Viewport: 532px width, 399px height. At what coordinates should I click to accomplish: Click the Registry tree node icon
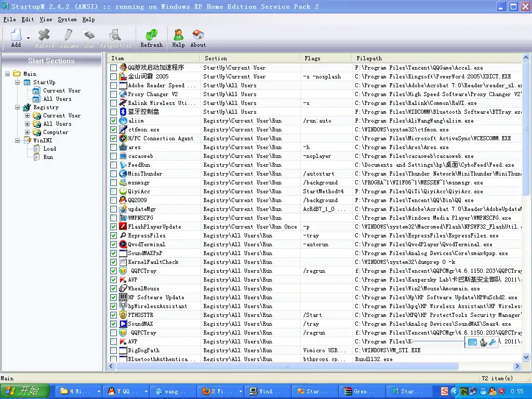pyautogui.click(x=27, y=107)
